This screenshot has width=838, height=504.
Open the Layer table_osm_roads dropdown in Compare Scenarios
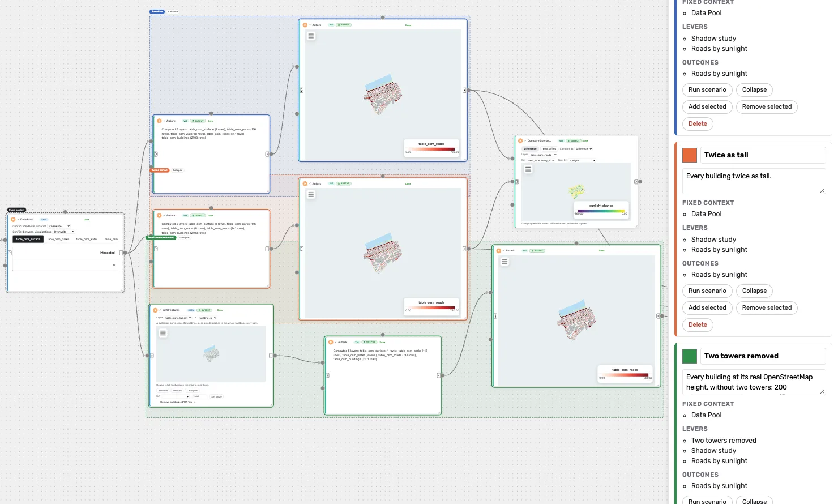(x=543, y=155)
